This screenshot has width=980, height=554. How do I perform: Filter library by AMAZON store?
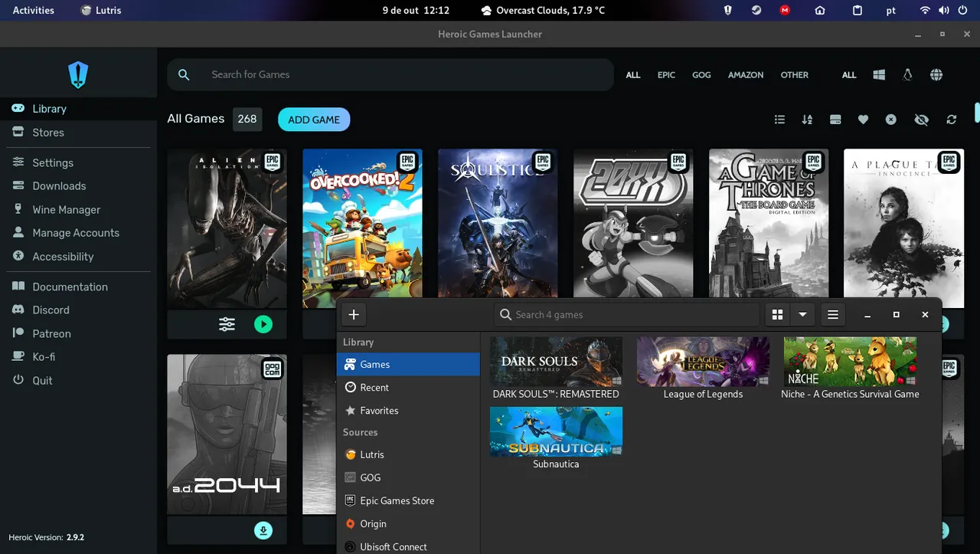click(x=746, y=75)
